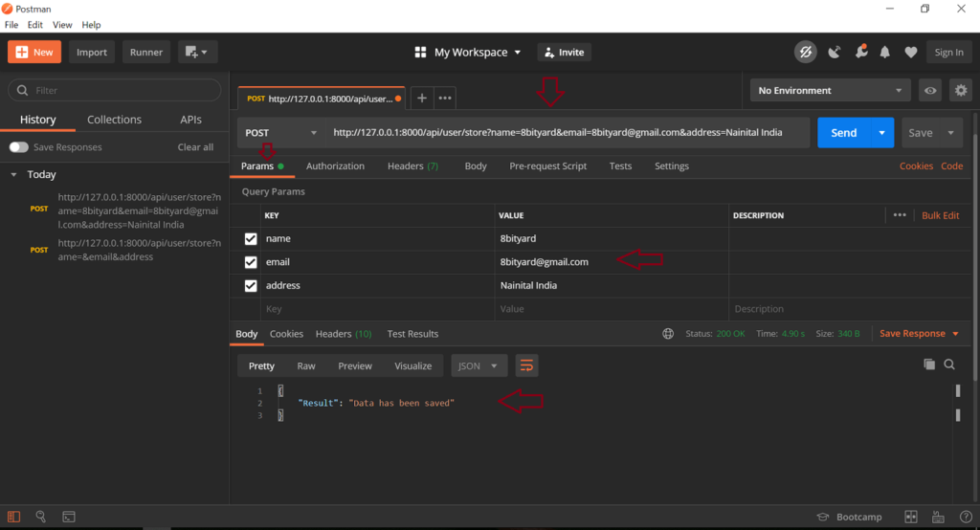The image size is (980, 530).
Task: Open the POST method dropdown
Action: coord(280,133)
